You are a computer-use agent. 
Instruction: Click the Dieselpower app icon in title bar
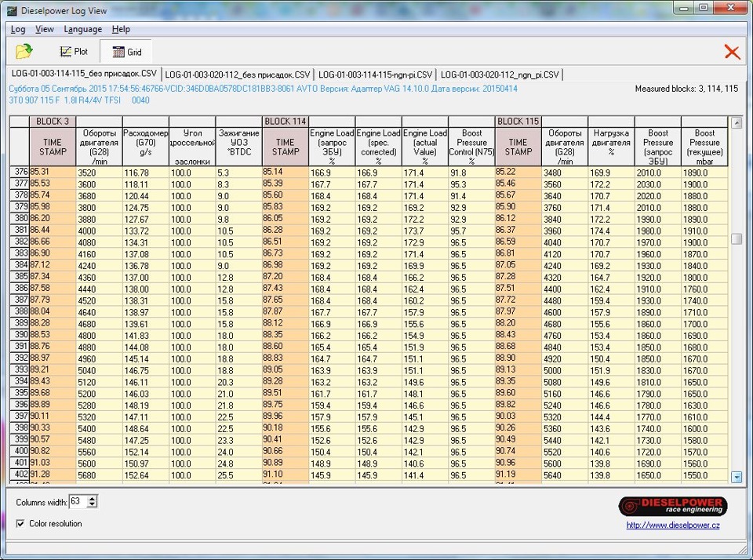pos(11,9)
